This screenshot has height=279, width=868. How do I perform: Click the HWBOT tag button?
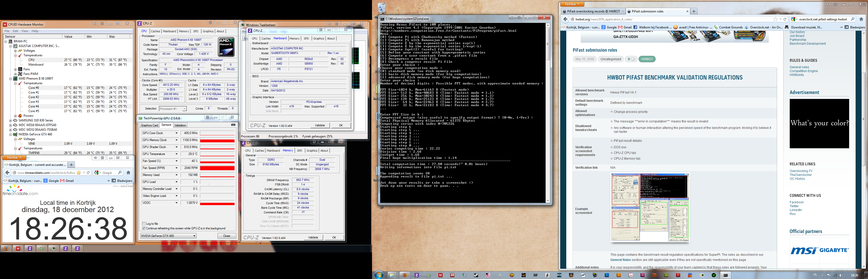point(647,59)
